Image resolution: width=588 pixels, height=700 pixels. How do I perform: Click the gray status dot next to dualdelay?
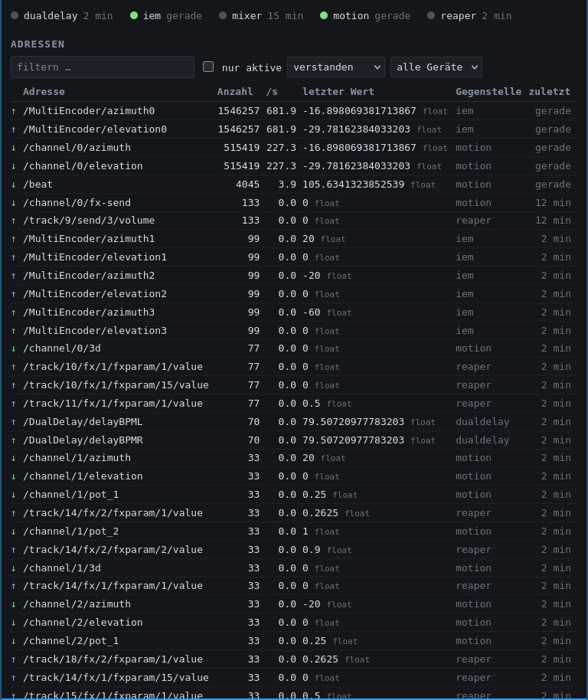pos(15,15)
